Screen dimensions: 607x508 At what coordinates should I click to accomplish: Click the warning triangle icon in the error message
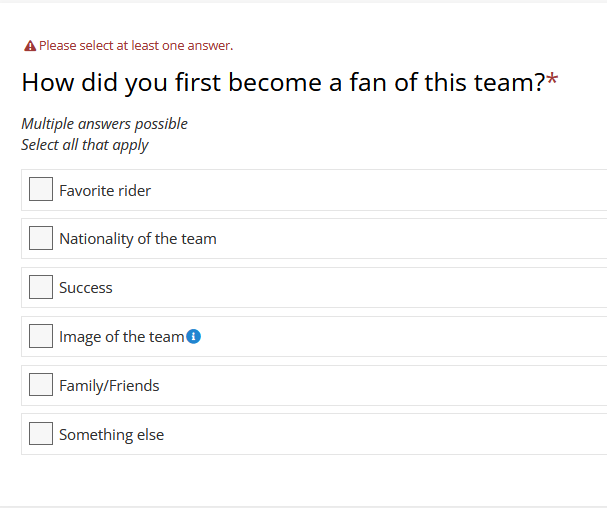pos(30,46)
